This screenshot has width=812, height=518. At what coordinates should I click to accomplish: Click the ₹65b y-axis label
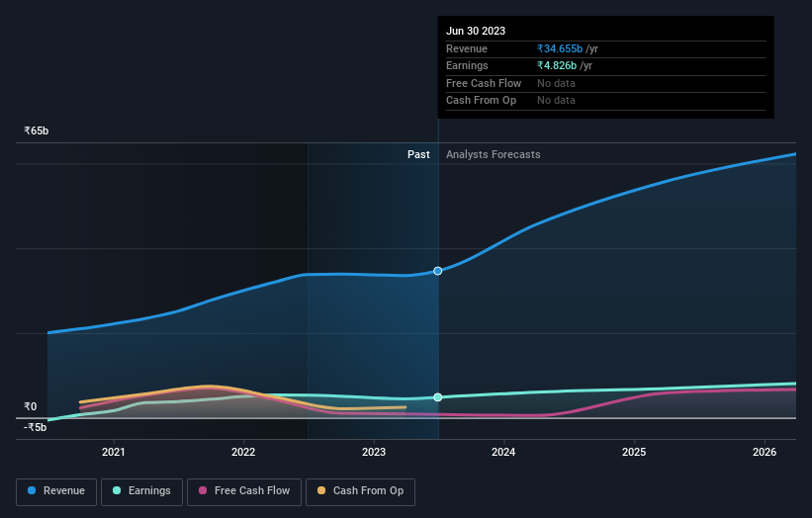point(37,130)
